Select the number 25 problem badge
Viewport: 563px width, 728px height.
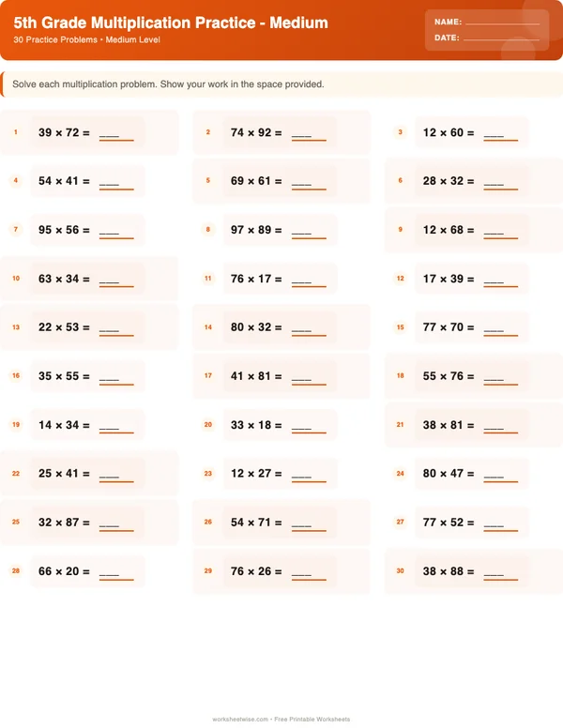pos(16,523)
